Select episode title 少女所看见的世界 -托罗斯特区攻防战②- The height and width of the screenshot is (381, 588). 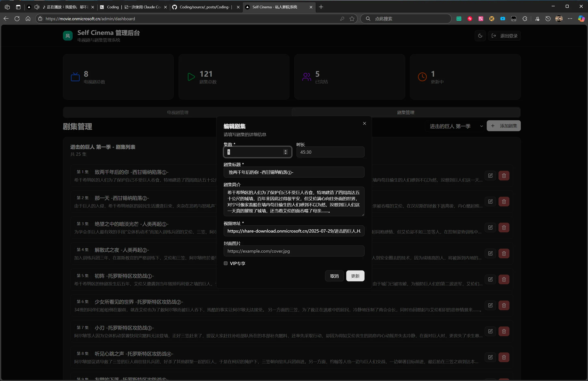coord(139,302)
